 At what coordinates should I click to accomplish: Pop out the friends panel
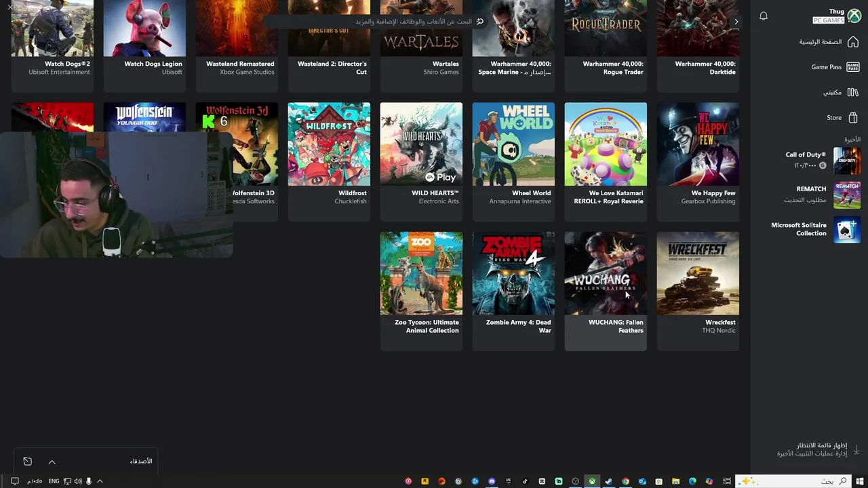click(x=28, y=462)
